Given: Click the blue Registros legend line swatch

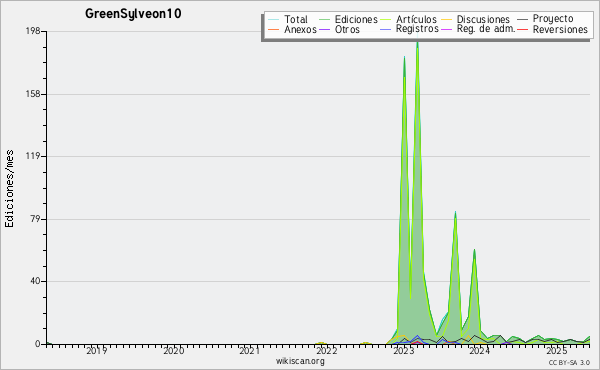Looking at the screenshot, I should point(386,29).
